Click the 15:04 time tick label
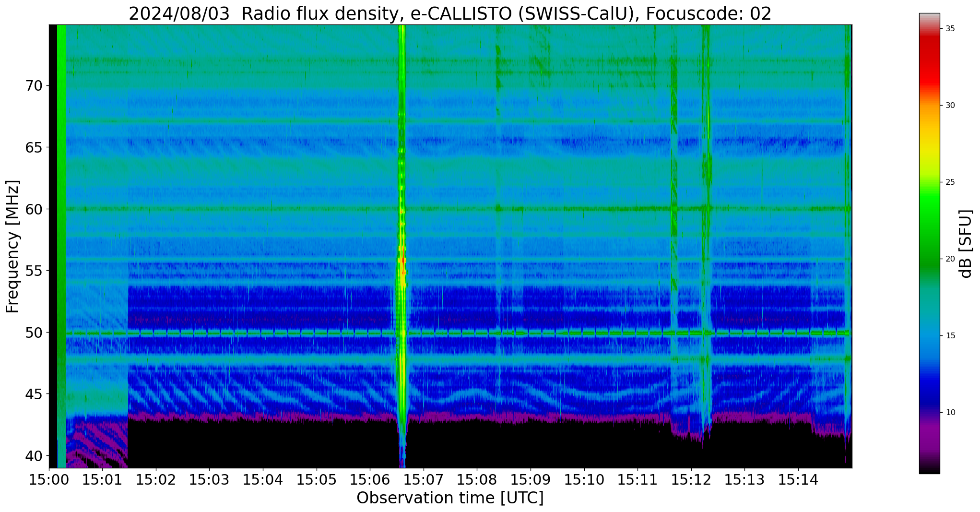 [263, 480]
